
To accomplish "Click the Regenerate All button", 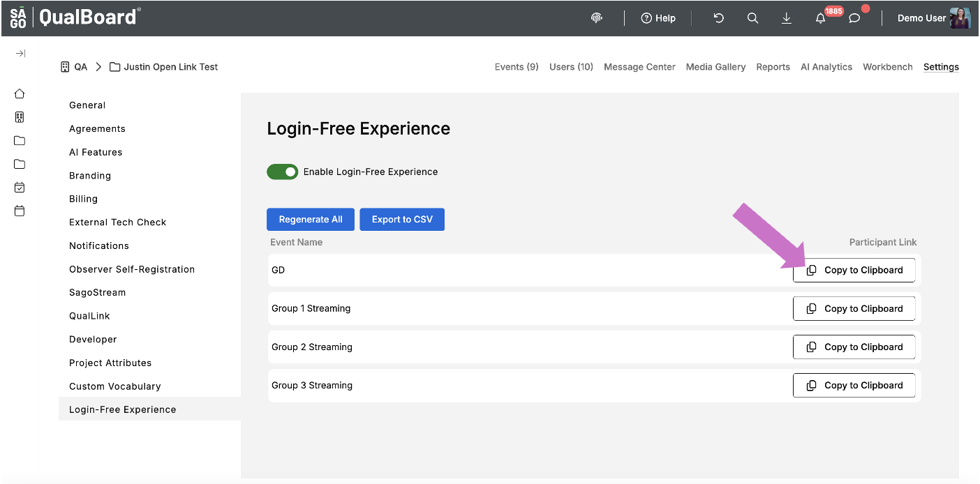I will click(311, 219).
